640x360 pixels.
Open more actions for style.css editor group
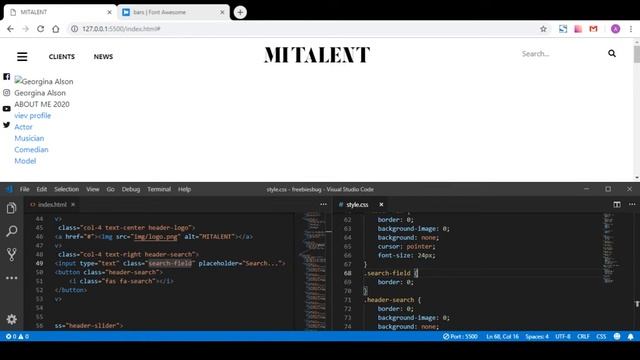coord(632,204)
